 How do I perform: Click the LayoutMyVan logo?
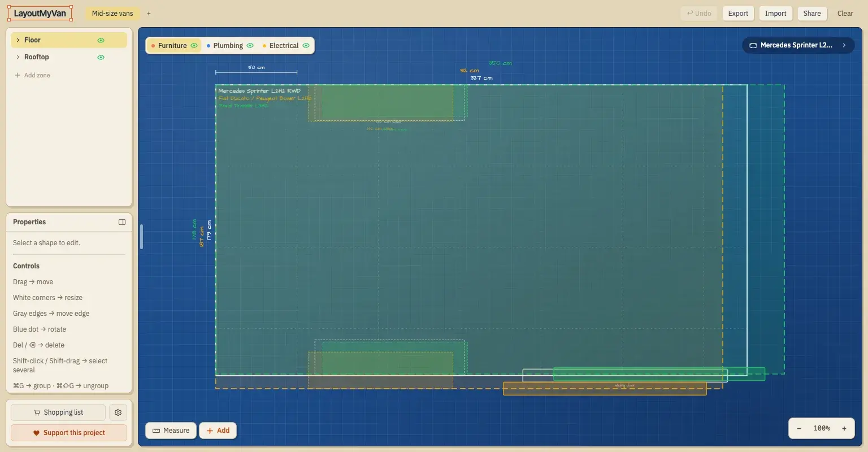click(40, 14)
